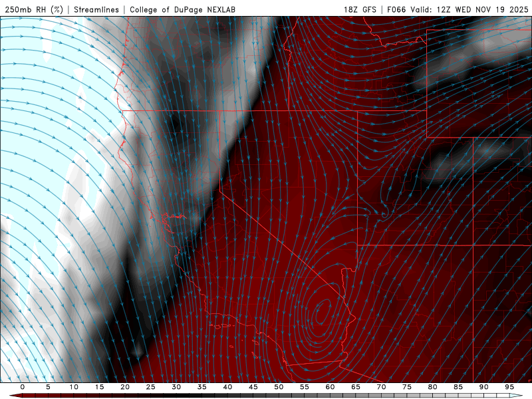Click the "45" tick label on the color scale
The height and width of the screenshot is (399, 532).
click(x=253, y=387)
